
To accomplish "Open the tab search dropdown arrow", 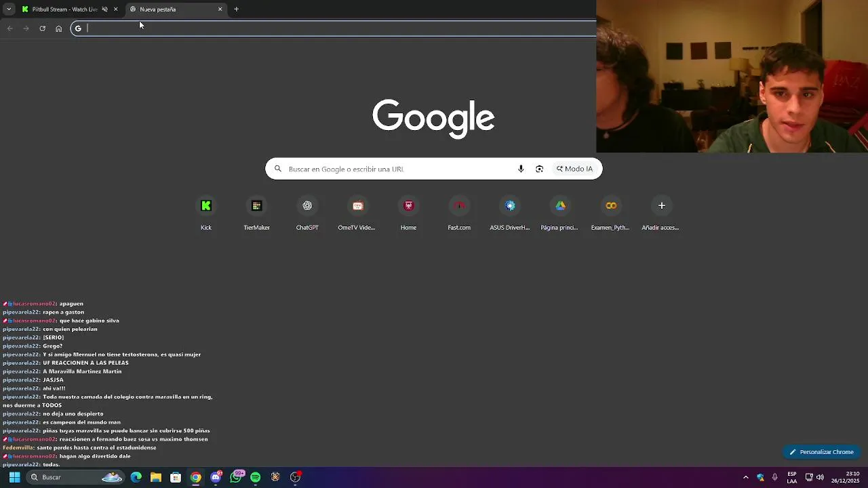I will pyautogui.click(x=8, y=9).
